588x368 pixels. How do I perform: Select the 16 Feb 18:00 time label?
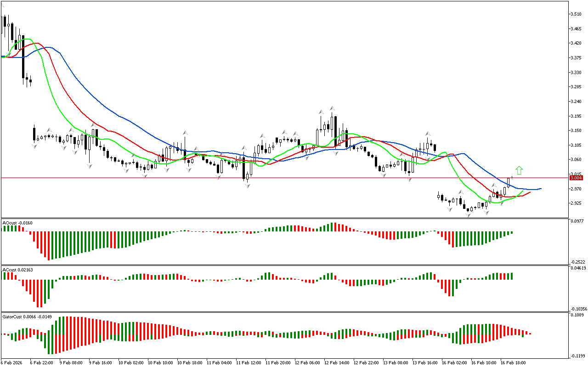[x=514, y=363]
